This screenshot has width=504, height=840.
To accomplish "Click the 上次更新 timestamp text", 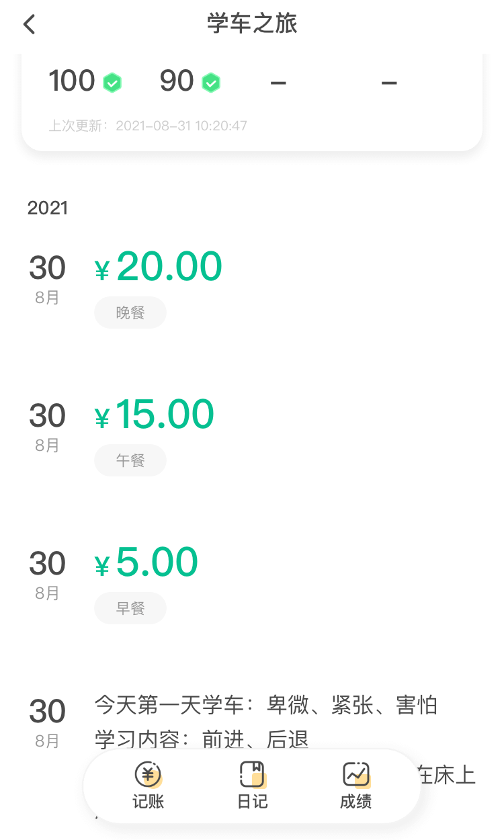I will pos(148,126).
